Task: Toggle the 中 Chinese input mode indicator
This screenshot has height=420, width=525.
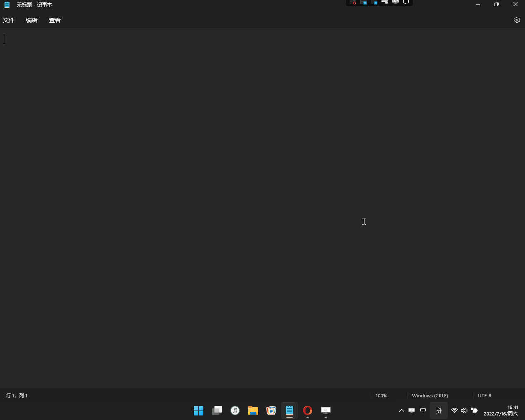Action: tap(423, 411)
